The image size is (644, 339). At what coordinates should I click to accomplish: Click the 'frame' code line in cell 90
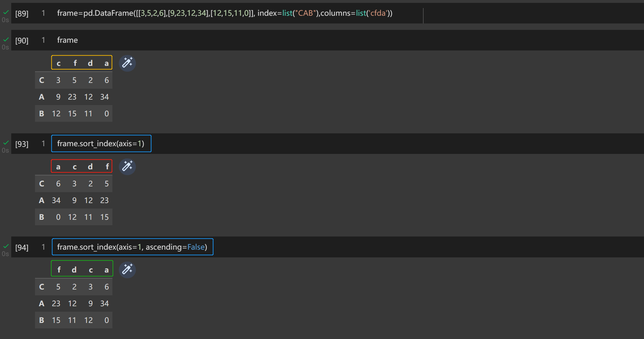tap(67, 40)
